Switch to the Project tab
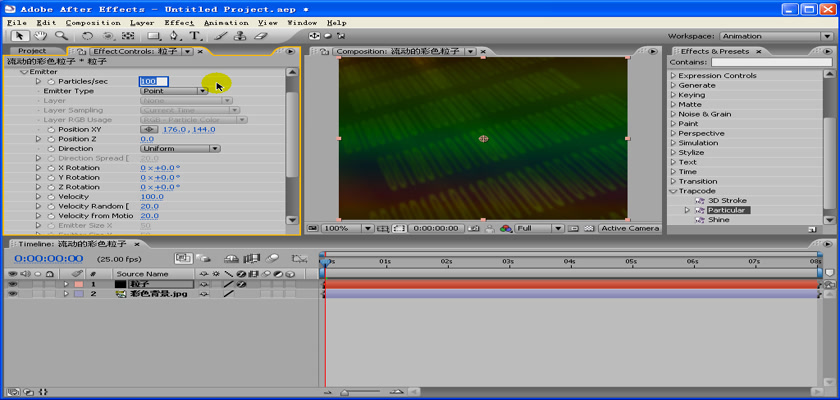 point(32,51)
